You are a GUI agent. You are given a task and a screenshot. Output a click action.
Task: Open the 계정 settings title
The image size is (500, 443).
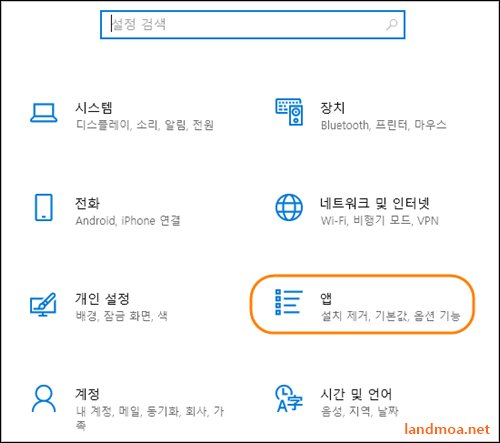pos(87,394)
